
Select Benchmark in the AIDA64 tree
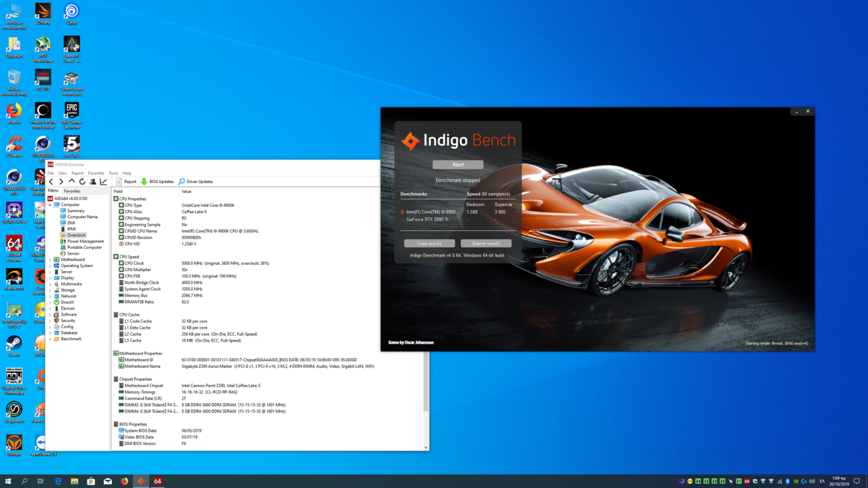[71, 339]
